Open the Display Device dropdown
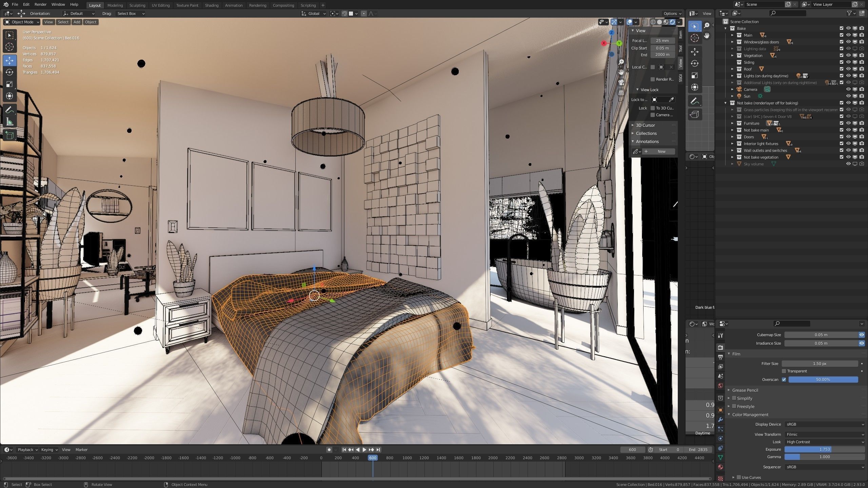The height and width of the screenshot is (488, 868). pyautogui.click(x=825, y=424)
